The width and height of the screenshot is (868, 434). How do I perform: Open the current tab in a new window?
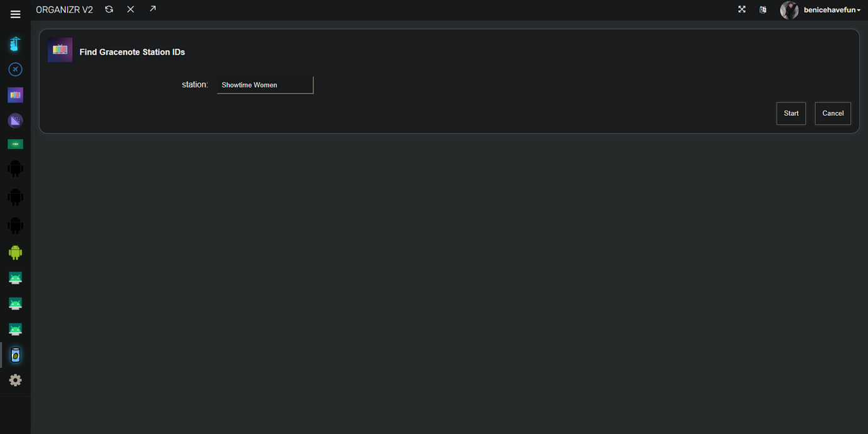(x=152, y=9)
